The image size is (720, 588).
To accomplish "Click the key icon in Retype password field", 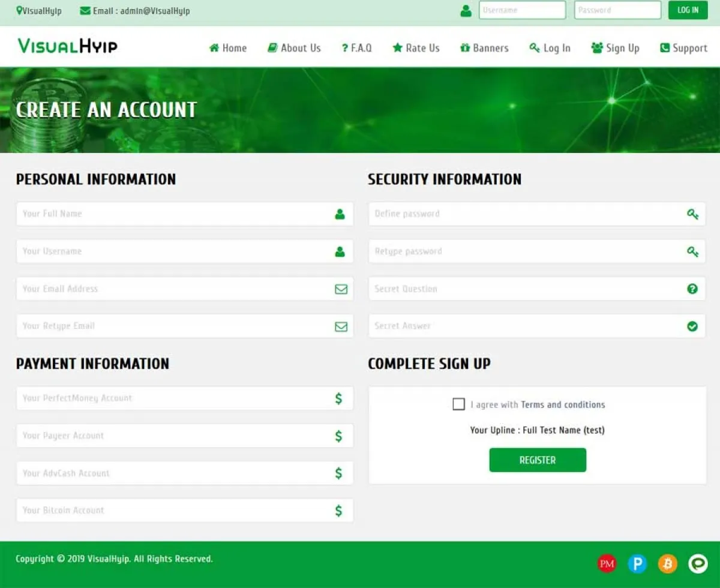I will click(692, 251).
